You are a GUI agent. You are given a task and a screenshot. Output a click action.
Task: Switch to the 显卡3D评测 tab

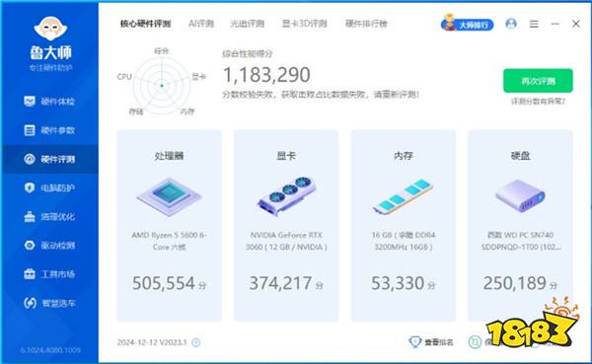304,24
